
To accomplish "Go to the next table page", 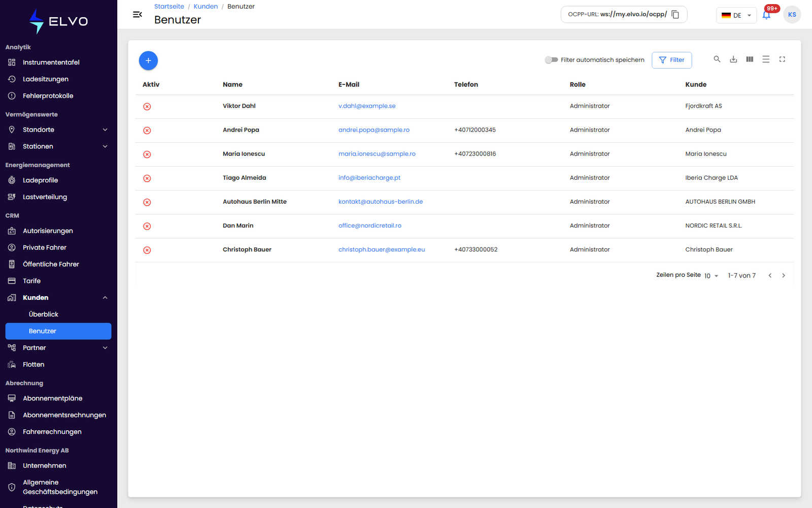I will click(x=784, y=275).
